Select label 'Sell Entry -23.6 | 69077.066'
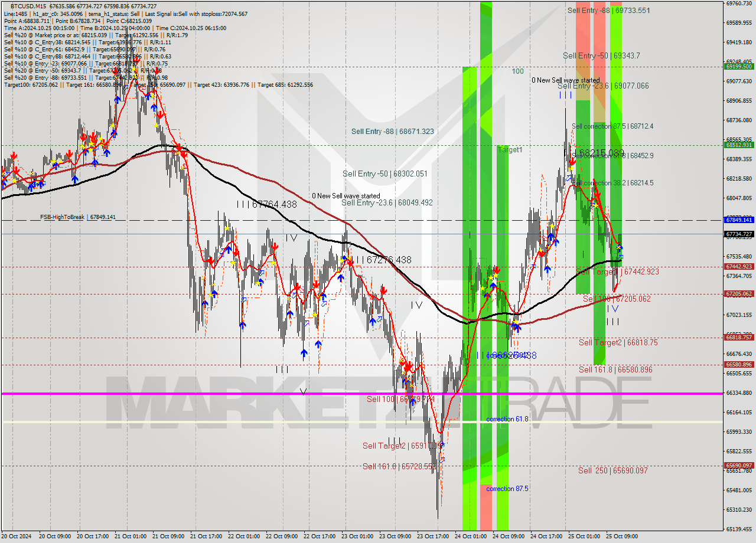756x543 pixels. tap(603, 86)
